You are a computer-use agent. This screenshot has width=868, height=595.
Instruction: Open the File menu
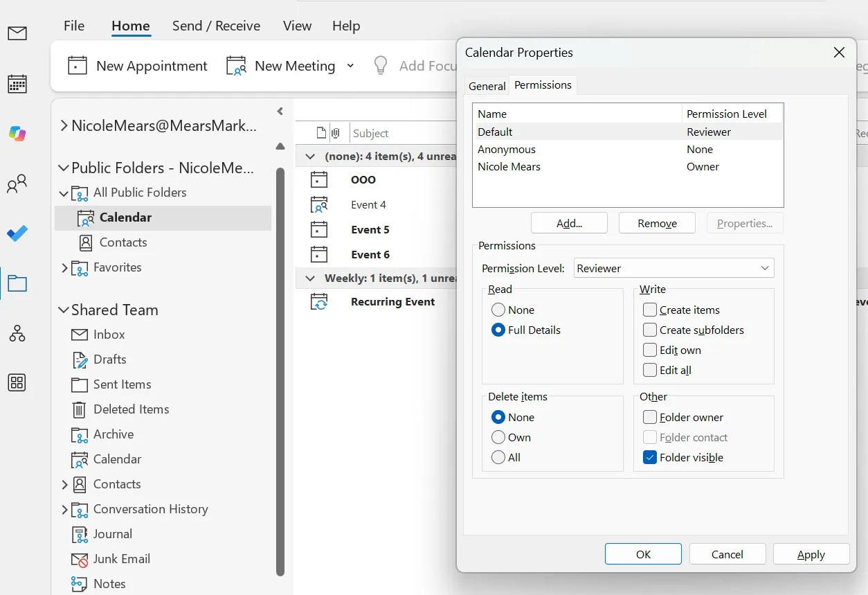[x=74, y=26]
